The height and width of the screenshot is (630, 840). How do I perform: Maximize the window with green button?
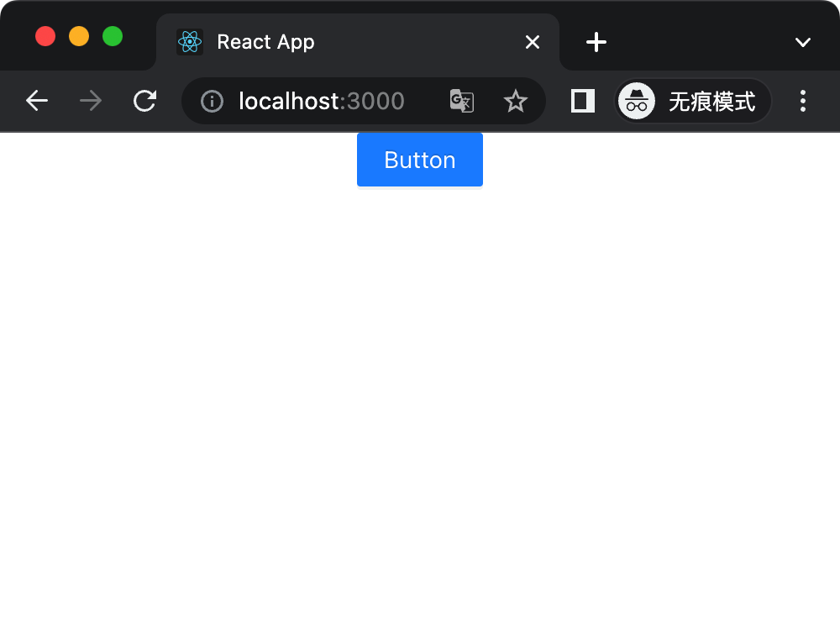113,36
